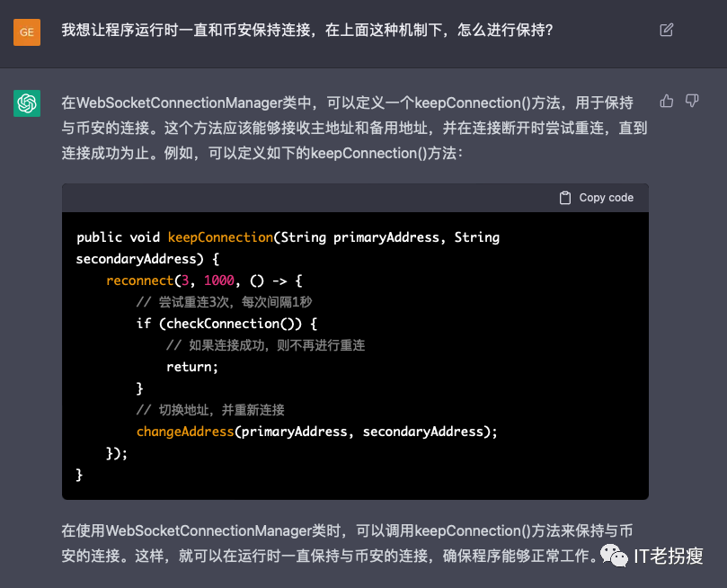Viewport: 727px width, 588px height.
Task: Click the if (checkConnection()) line
Action: pos(226,324)
